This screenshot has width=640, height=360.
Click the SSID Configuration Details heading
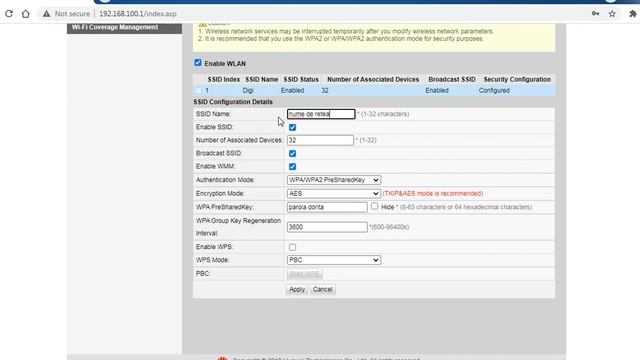(x=233, y=102)
